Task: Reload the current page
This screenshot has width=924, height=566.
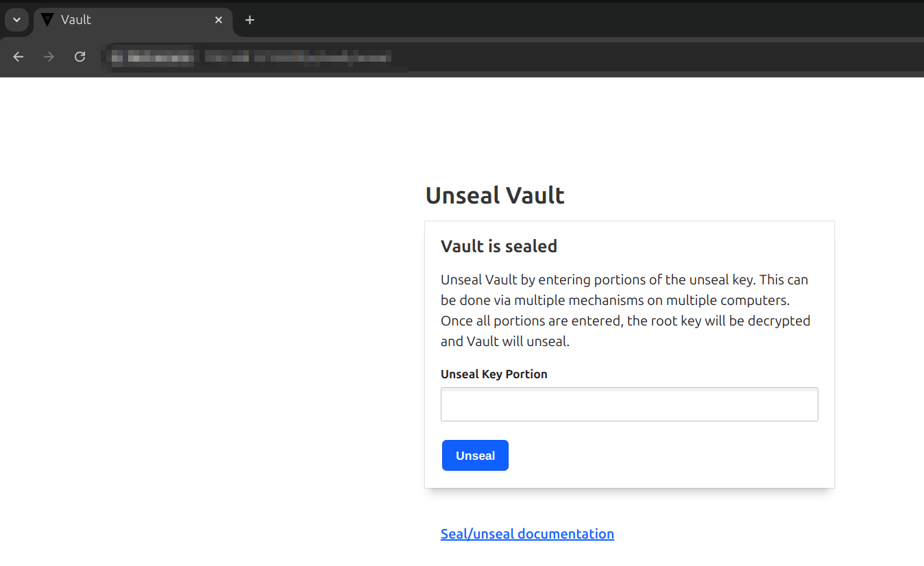Action: (80, 57)
